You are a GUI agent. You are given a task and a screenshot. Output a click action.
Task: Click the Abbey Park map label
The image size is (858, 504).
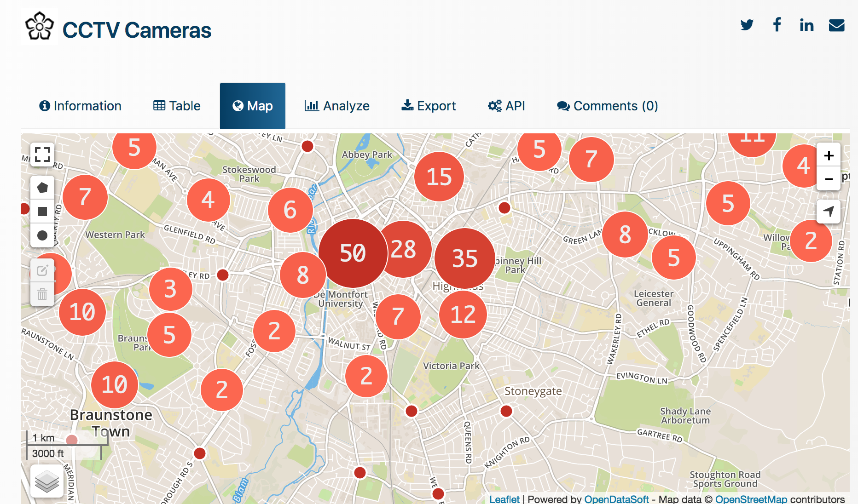pyautogui.click(x=367, y=155)
